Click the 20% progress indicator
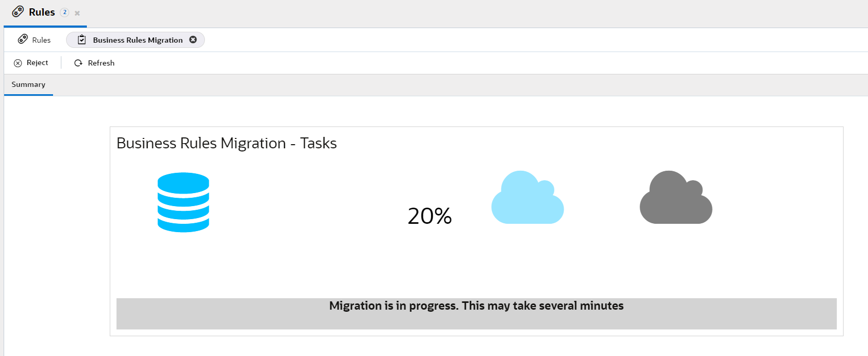Screen dimensions: 868x356 tap(430, 215)
